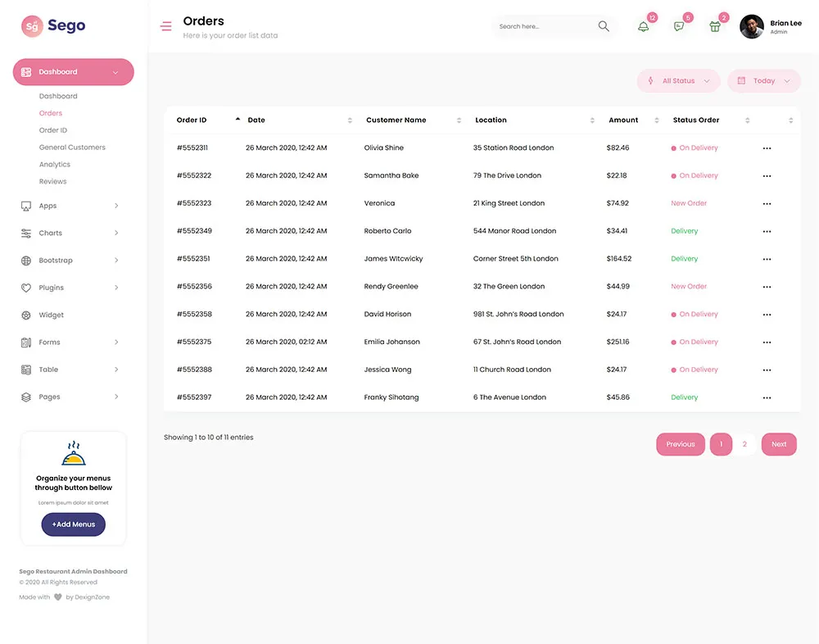819x644 pixels.
Task: Click the +Add Menus button
Action: click(73, 524)
